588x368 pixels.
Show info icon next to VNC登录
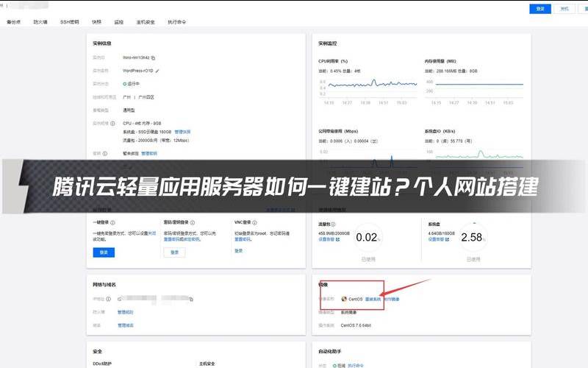[x=254, y=223]
